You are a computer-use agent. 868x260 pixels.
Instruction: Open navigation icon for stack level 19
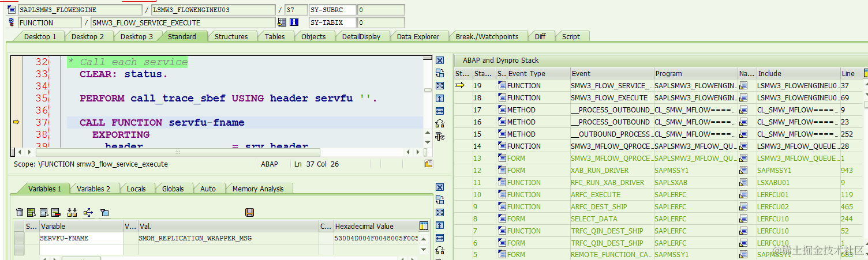743,85
